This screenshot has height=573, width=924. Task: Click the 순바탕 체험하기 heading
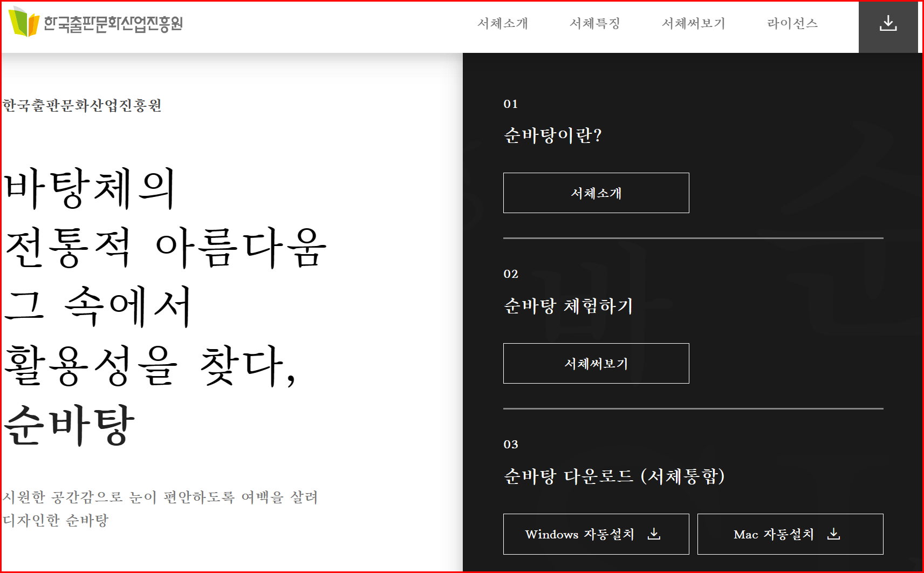coord(568,306)
